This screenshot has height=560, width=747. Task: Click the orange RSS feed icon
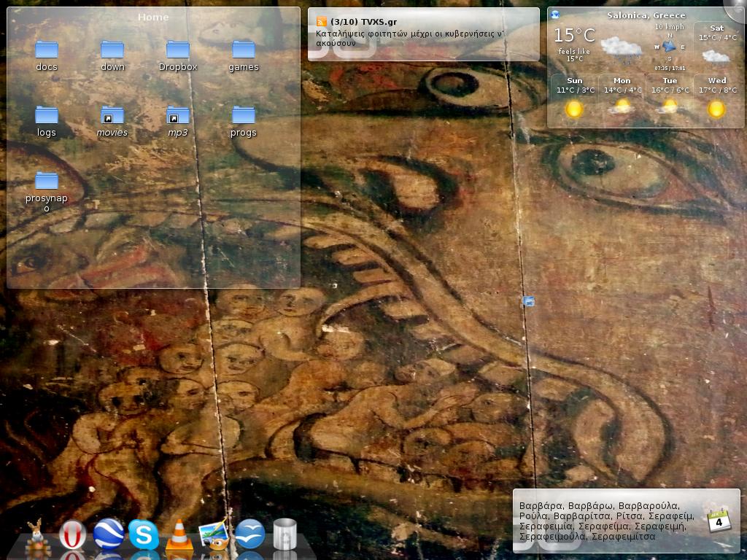tap(322, 21)
